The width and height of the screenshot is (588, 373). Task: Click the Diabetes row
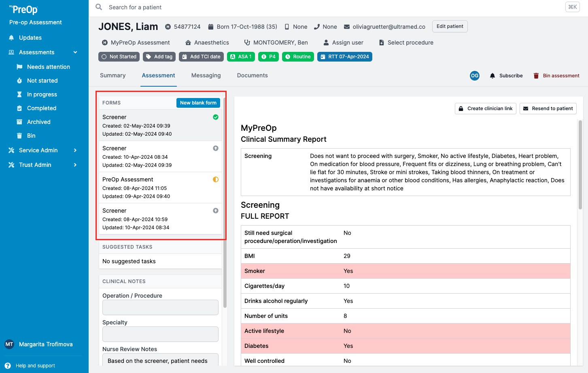click(405, 346)
